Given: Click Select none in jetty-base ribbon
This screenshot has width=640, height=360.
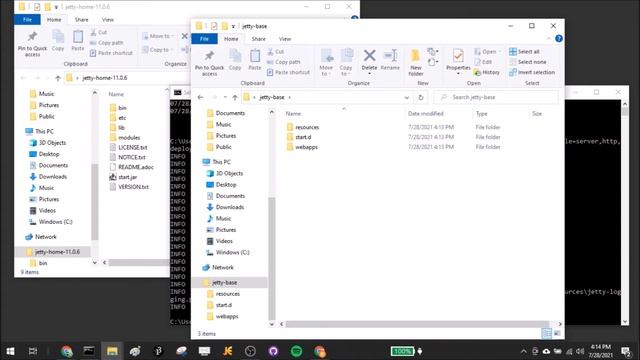Looking at the screenshot, I should pyautogui.click(x=528, y=62).
